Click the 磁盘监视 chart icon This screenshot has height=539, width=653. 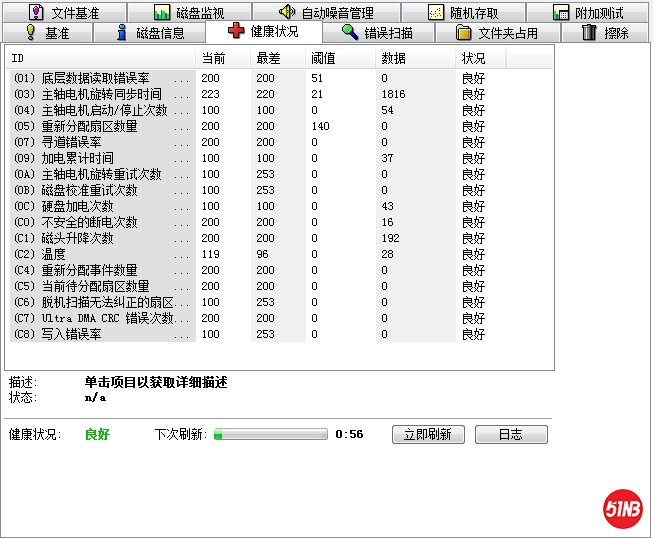[162, 13]
